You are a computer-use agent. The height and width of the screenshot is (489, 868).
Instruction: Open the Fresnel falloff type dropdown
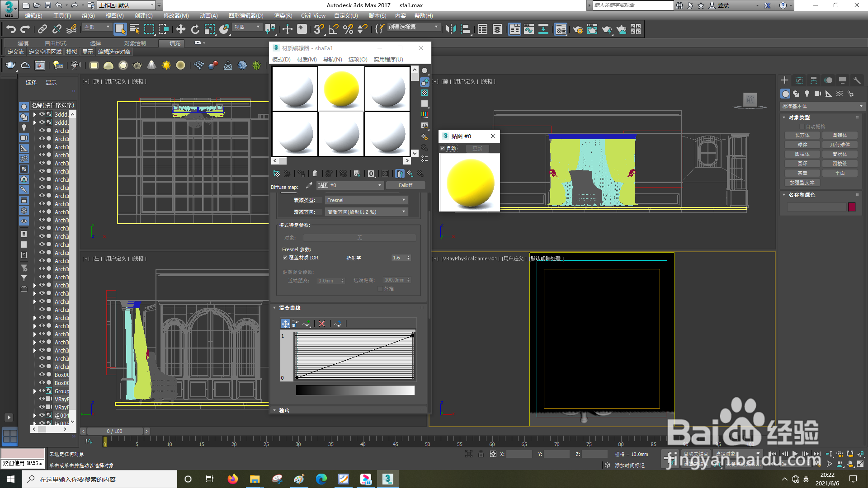point(366,200)
